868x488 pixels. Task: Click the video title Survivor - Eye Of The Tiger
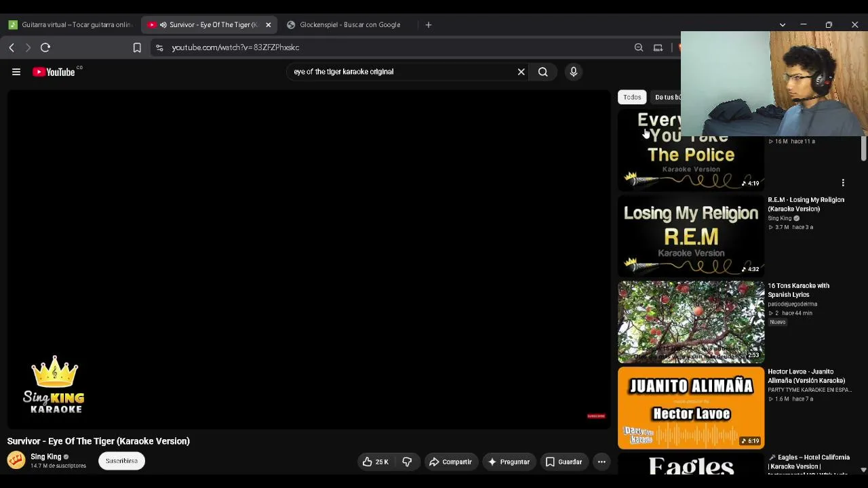(98, 441)
